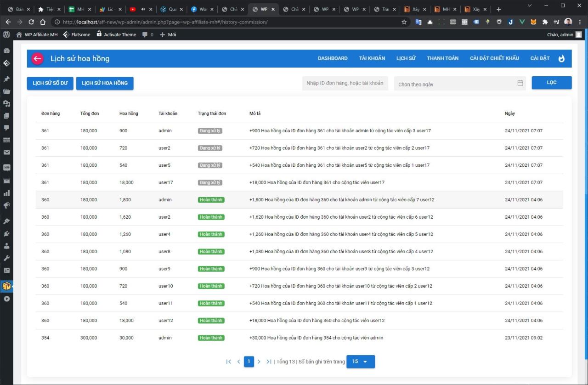The height and width of the screenshot is (385, 588).
Task: Click the red back-arrow circle beside page title
Action: click(x=37, y=58)
